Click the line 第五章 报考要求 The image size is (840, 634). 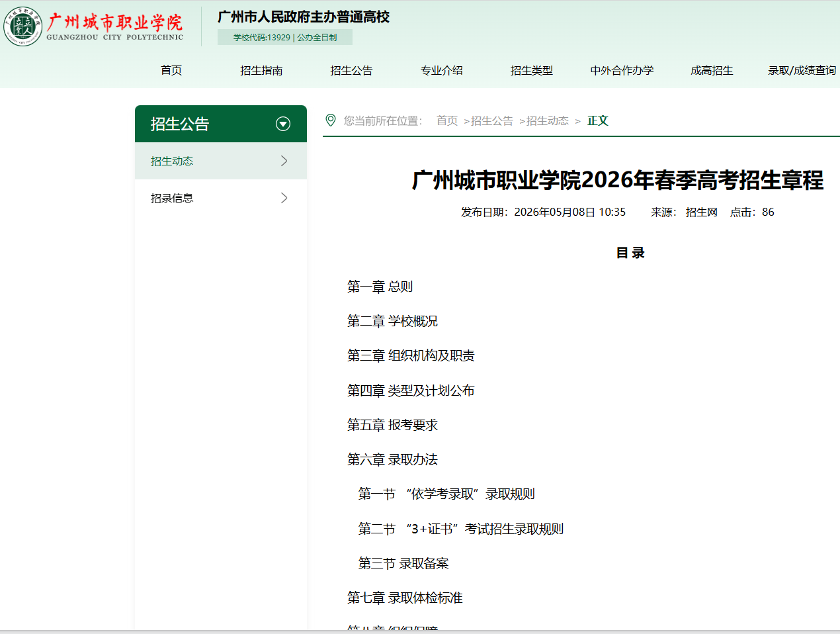point(392,425)
